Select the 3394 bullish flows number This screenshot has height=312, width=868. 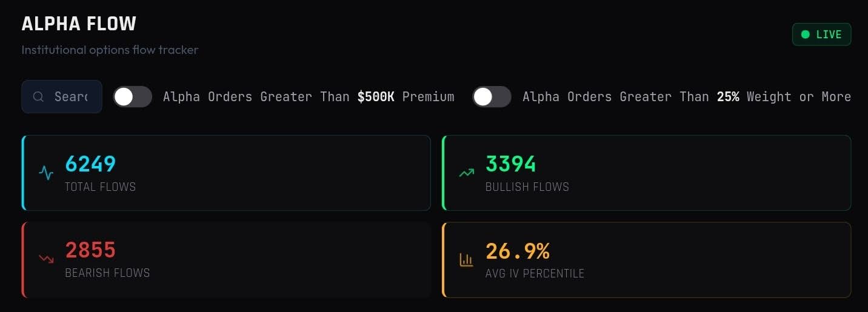(x=511, y=164)
